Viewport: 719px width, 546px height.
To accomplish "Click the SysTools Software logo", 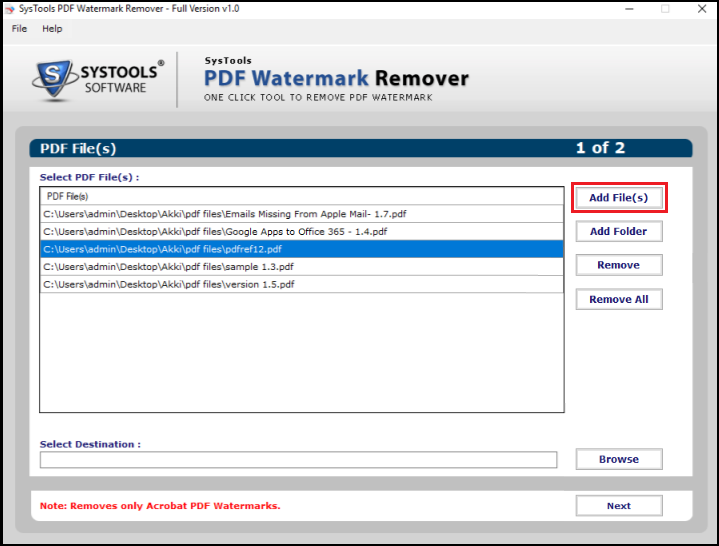I will [98, 79].
